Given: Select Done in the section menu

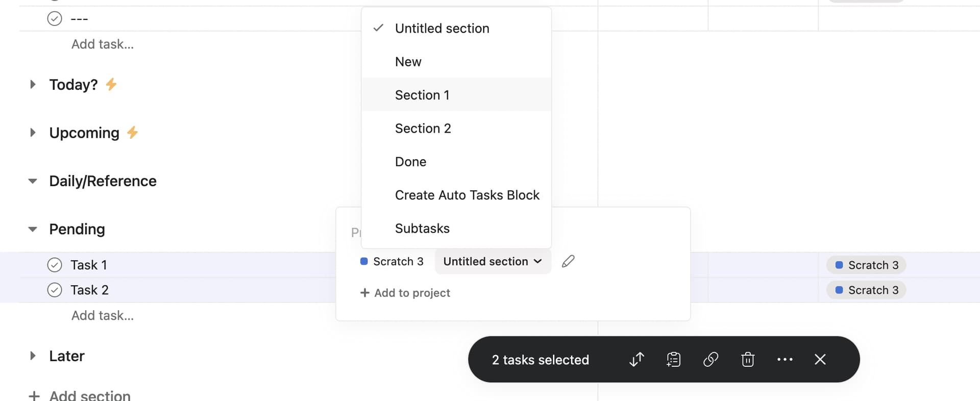Looking at the screenshot, I should point(410,162).
